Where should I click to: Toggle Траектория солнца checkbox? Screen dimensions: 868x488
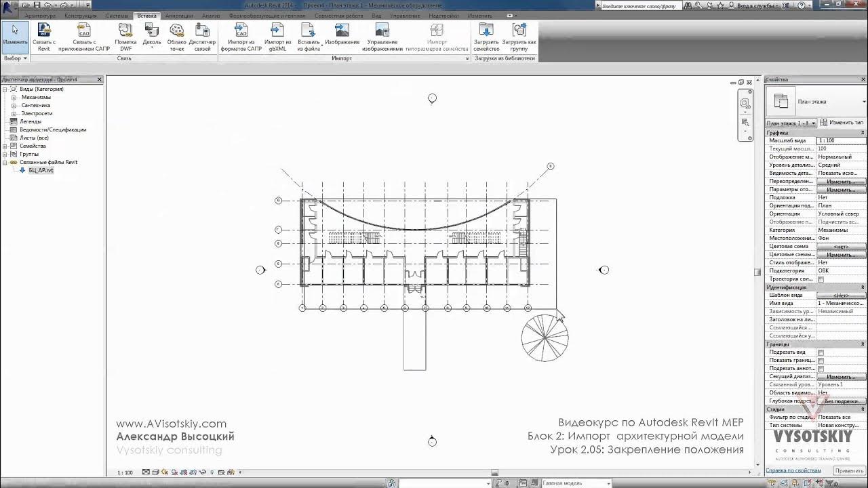(821, 279)
